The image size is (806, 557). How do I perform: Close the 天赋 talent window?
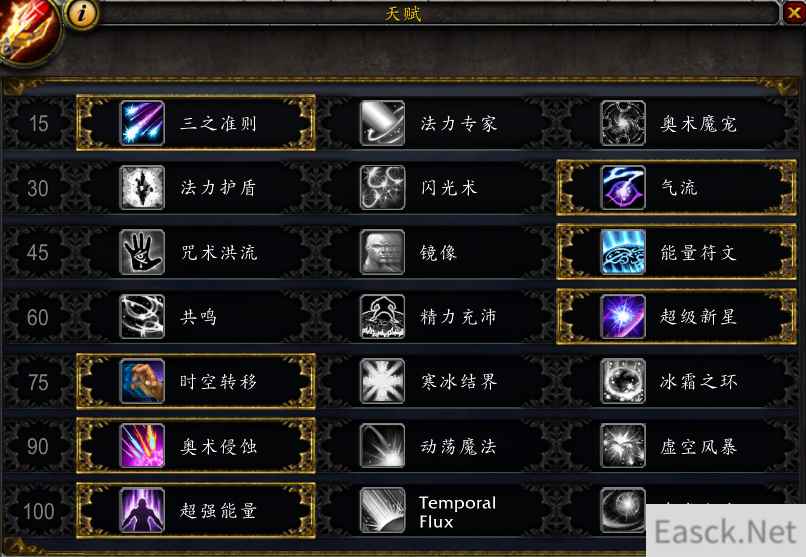click(794, 13)
